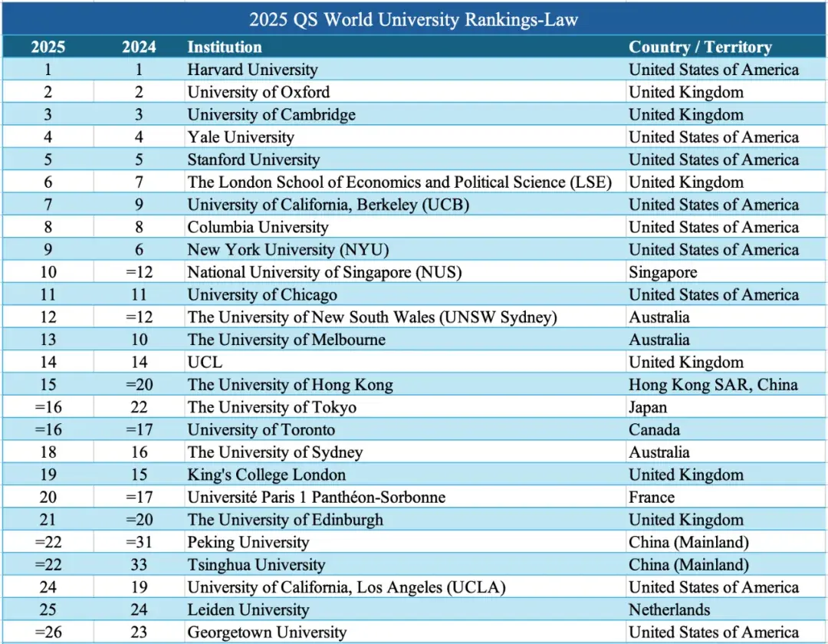Screen dimensions: 828x644
Task: Click the Université Paris 1 Panthéon-Sorbonne entry
Action: 316,497
